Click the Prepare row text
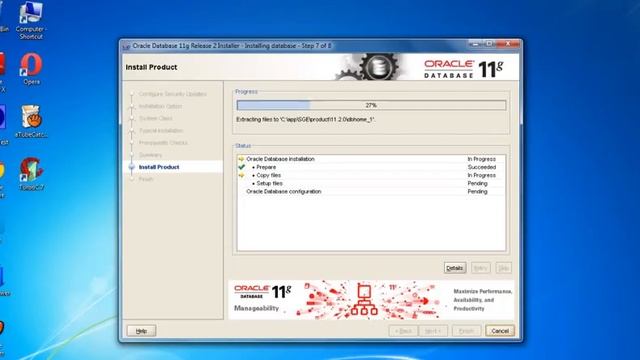The image size is (640, 360). pos(266,167)
